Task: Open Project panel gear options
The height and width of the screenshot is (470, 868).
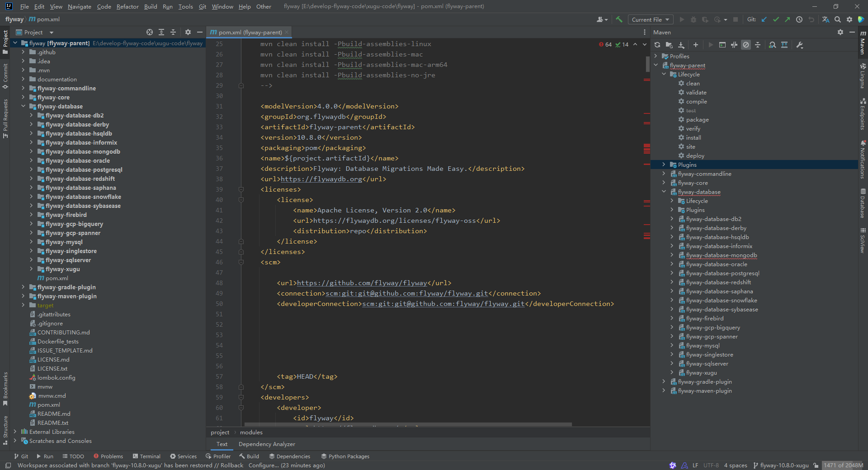Action: pos(188,32)
